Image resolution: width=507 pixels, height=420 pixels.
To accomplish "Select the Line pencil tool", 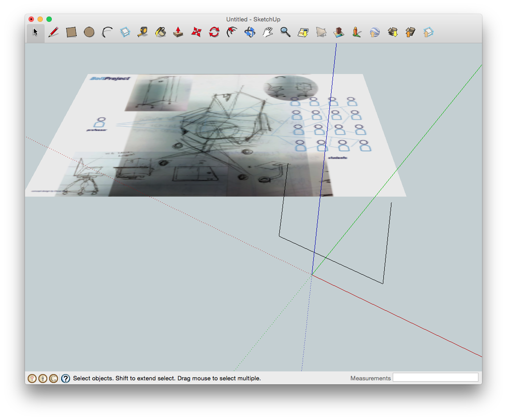I will pyautogui.click(x=54, y=32).
